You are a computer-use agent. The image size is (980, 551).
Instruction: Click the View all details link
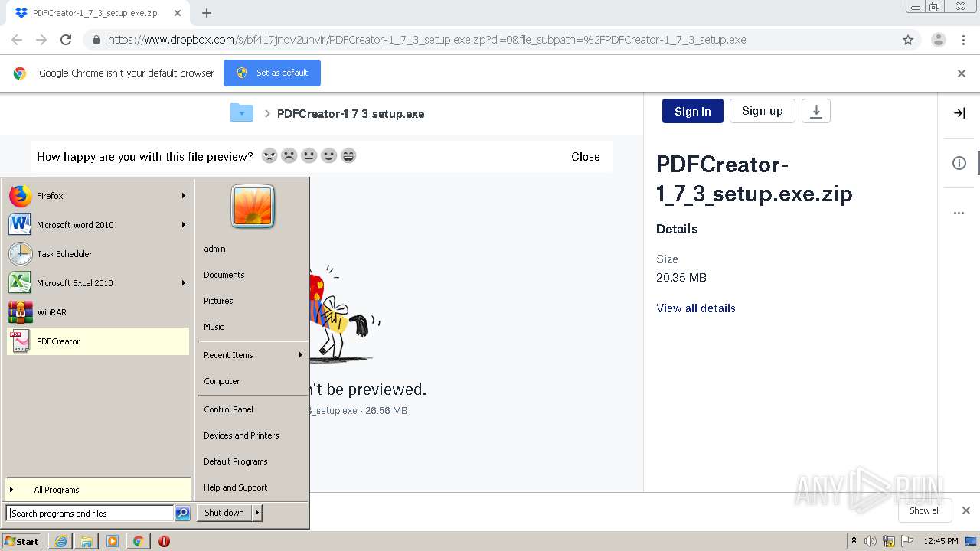point(696,308)
